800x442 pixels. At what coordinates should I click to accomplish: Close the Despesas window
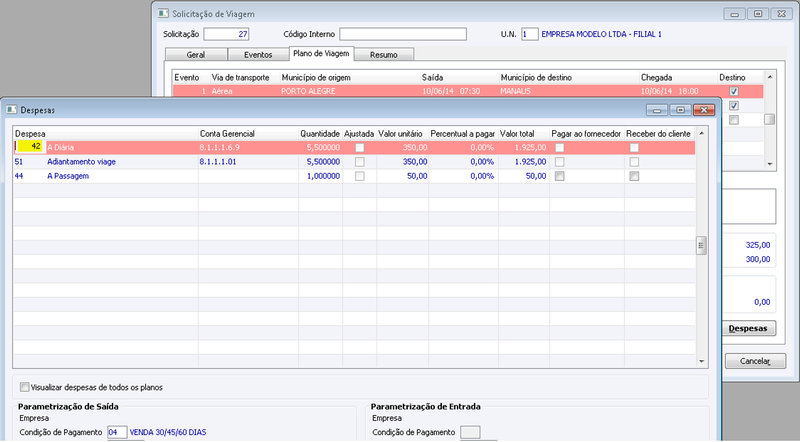[704, 110]
